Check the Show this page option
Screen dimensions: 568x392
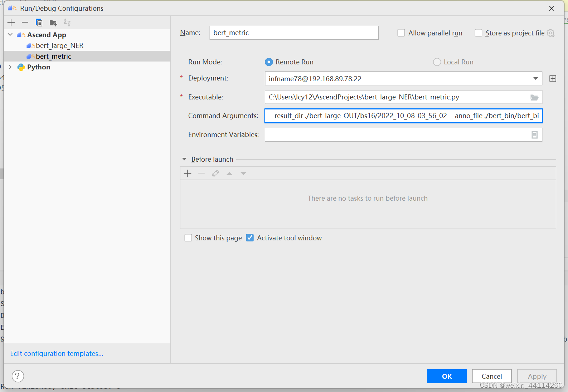188,238
